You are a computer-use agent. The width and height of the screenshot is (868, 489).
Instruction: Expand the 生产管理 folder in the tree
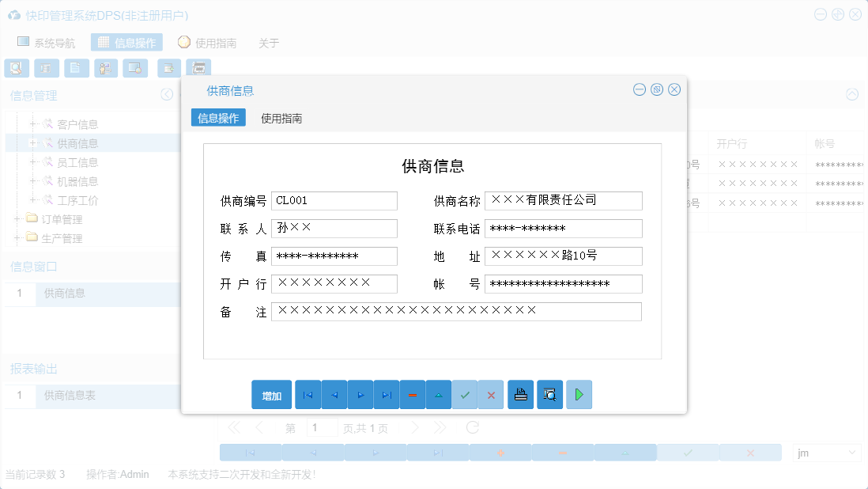point(17,238)
